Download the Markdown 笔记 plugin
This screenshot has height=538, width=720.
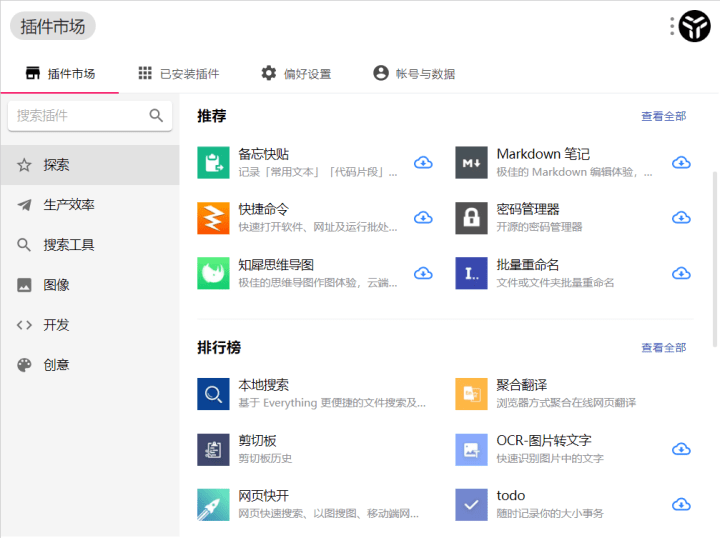[x=681, y=162]
